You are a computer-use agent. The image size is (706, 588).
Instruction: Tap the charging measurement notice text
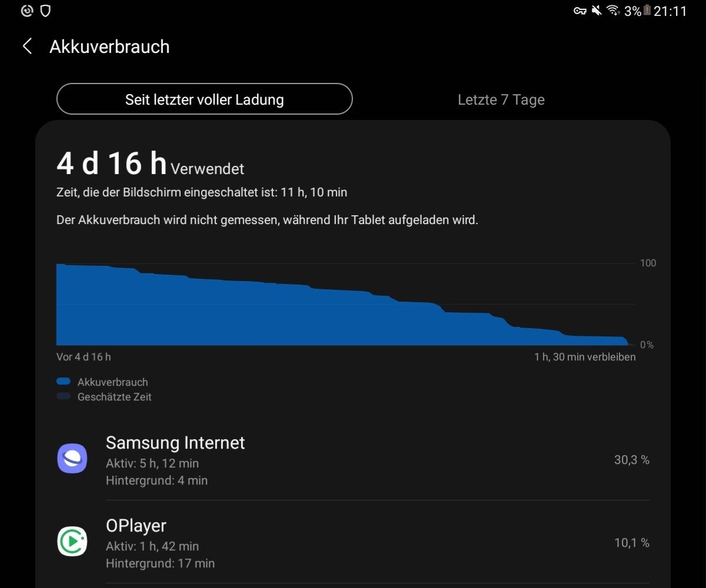point(267,220)
